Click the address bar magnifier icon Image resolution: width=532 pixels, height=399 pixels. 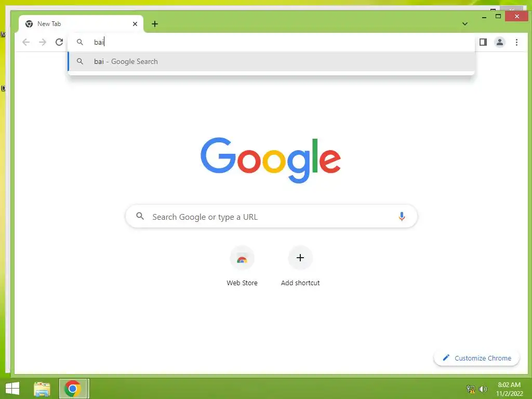click(80, 42)
